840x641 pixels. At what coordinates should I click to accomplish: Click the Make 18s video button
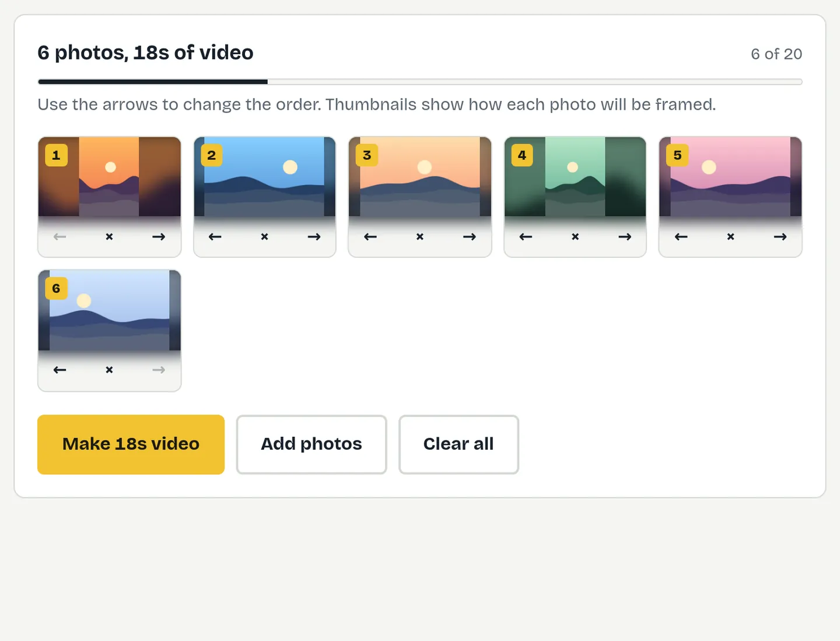pyautogui.click(x=131, y=444)
